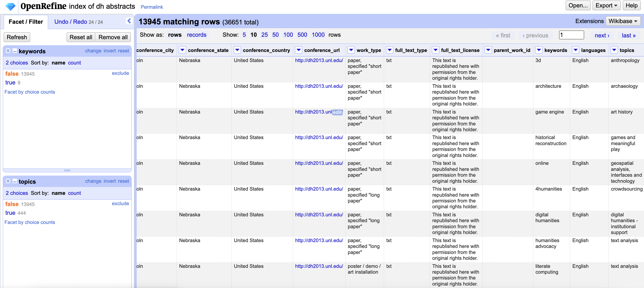This screenshot has height=288, width=644.
Task: Minimize the topics facet
Action: [15, 181]
